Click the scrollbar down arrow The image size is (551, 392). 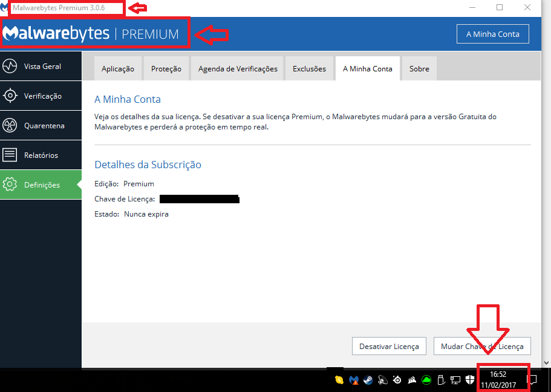546,362
